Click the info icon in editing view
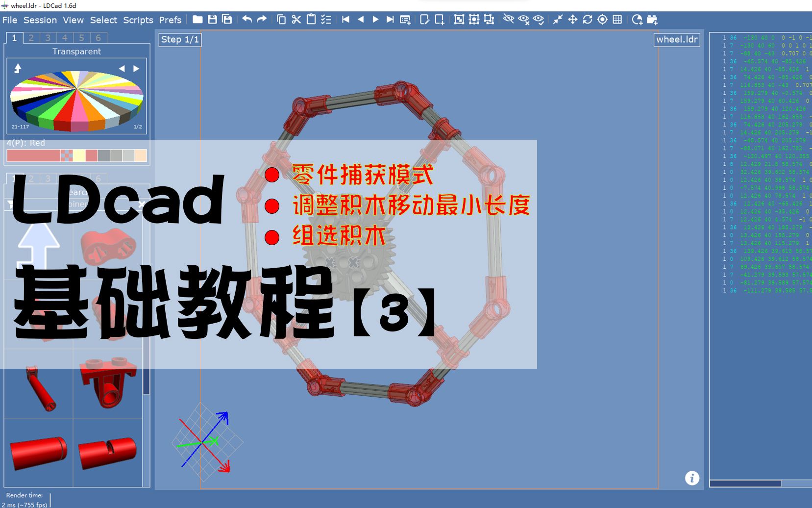This screenshot has height=508, width=812. (692, 478)
